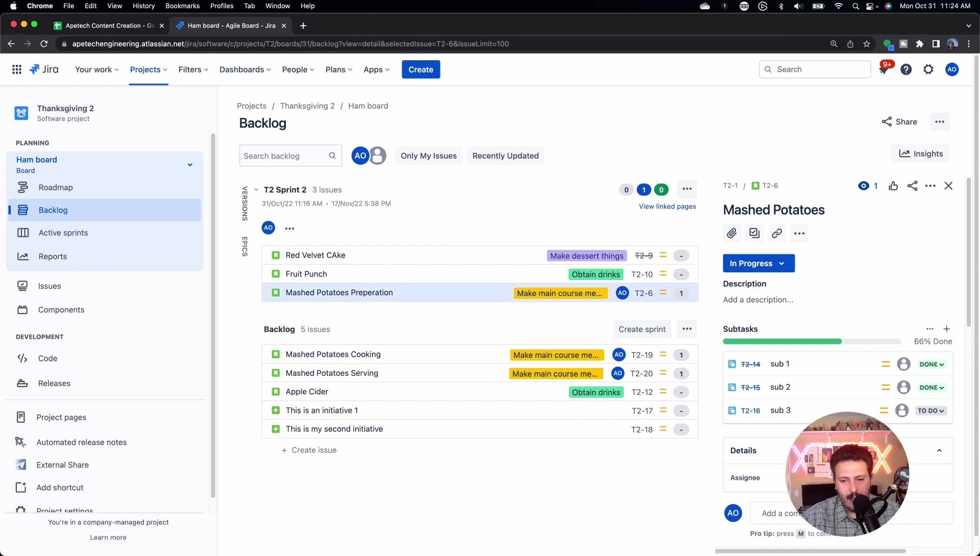Click the Make dessert things epic label
The width and height of the screenshot is (980, 556).
pyautogui.click(x=586, y=256)
